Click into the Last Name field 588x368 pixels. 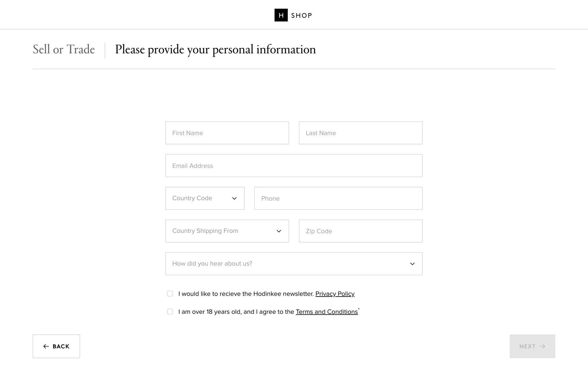pos(360,133)
